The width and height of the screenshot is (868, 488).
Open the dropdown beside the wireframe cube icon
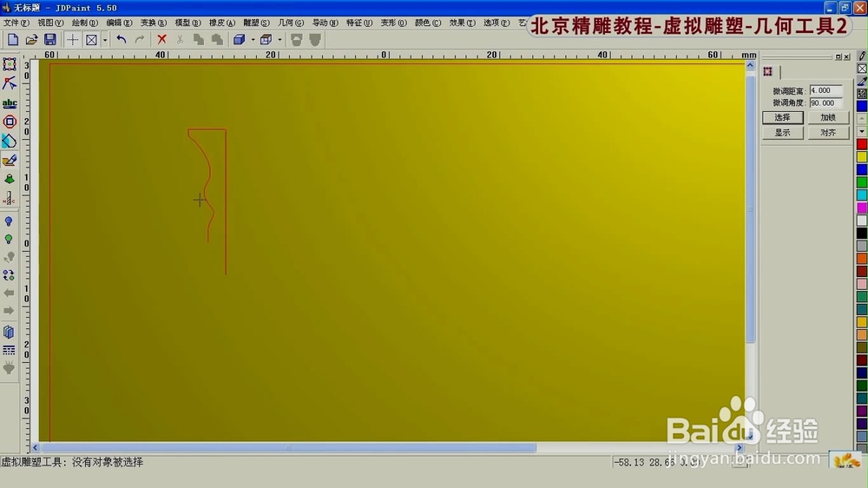[279, 39]
